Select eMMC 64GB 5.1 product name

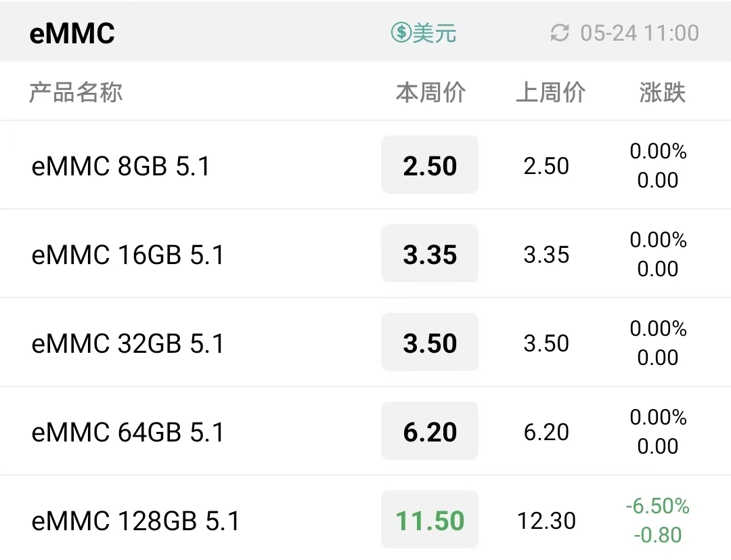coord(128,432)
